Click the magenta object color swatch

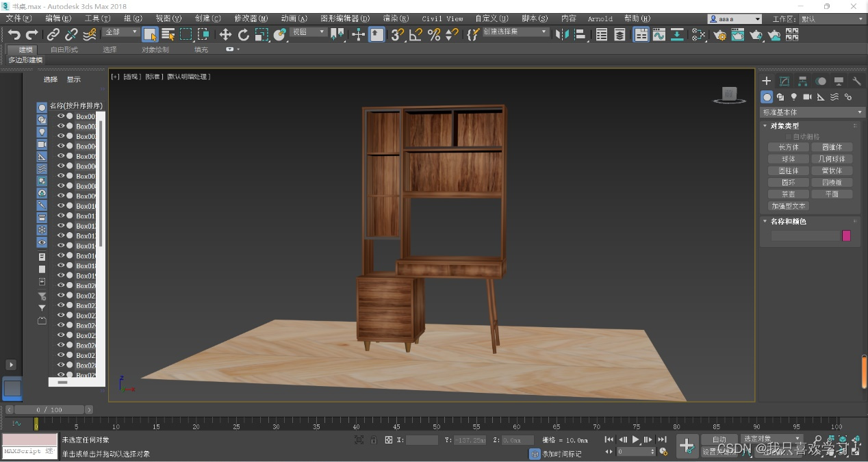tap(846, 235)
